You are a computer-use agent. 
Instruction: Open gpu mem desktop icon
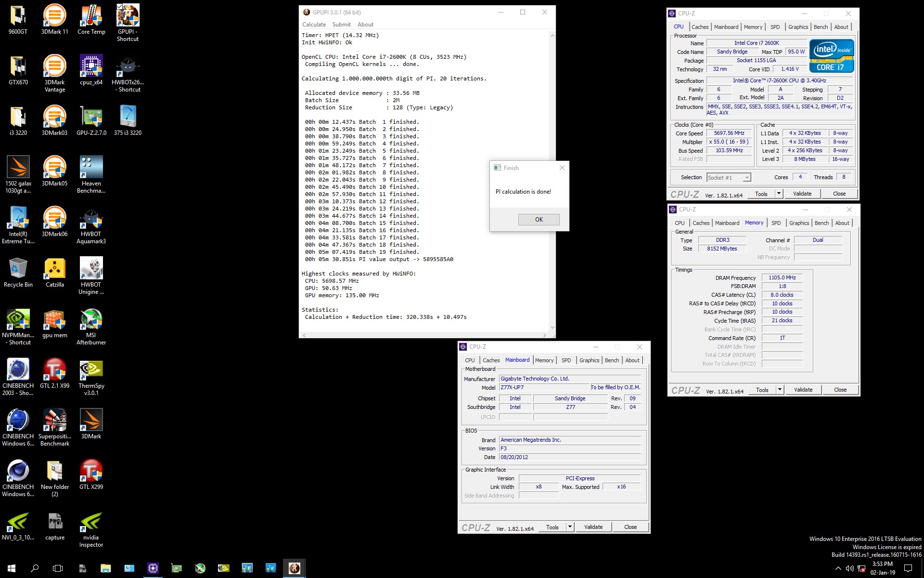point(54,323)
